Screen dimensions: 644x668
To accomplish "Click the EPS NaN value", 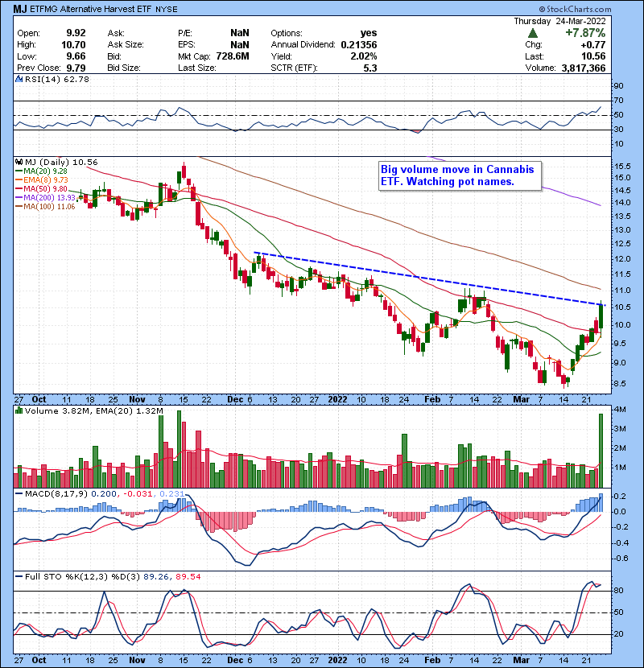I will [240, 45].
